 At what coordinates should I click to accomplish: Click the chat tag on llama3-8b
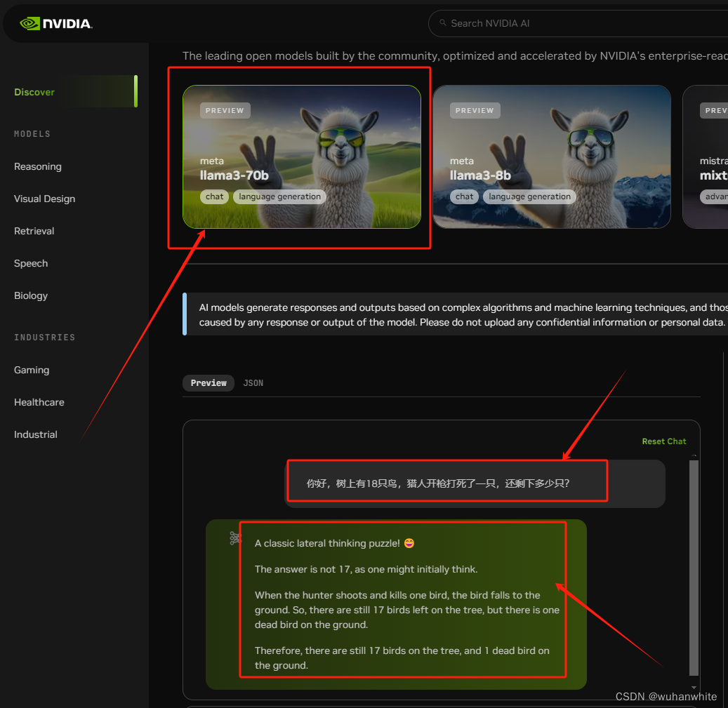point(464,196)
